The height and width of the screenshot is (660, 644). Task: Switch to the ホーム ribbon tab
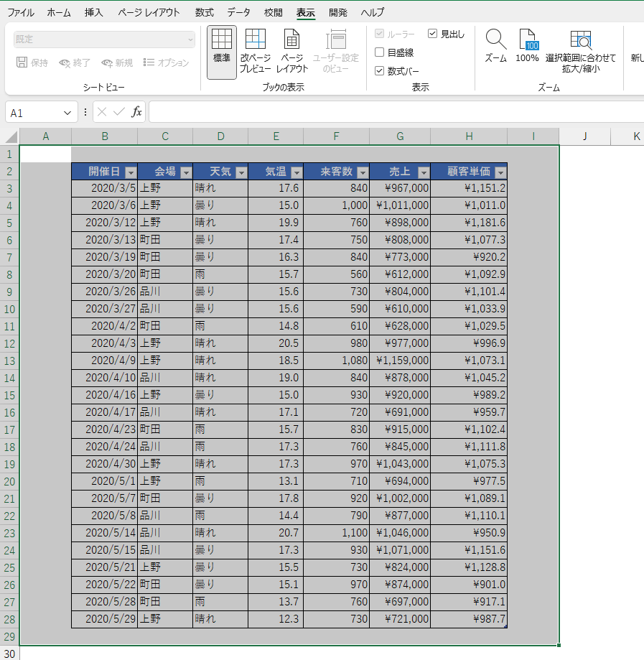tap(59, 13)
